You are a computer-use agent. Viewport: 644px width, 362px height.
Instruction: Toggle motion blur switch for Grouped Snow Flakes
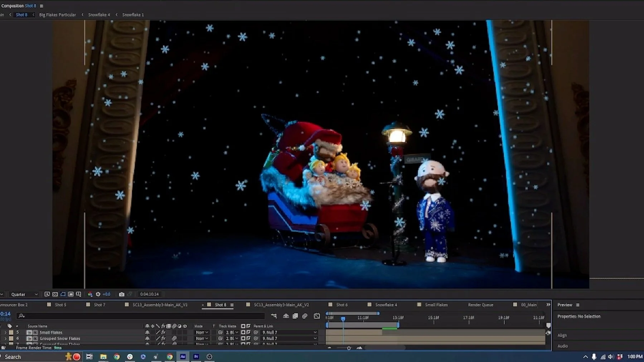coord(174,338)
